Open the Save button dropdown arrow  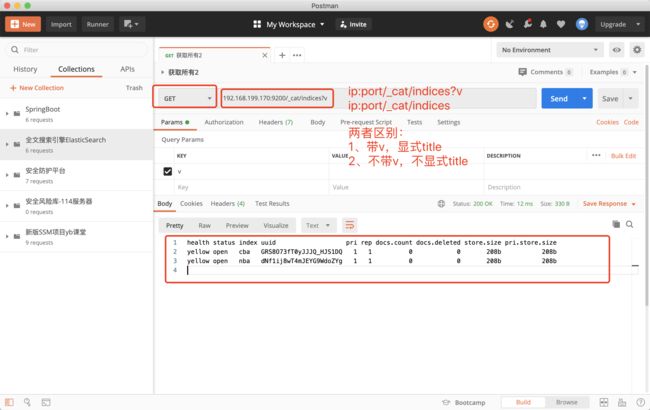point(630,98)
